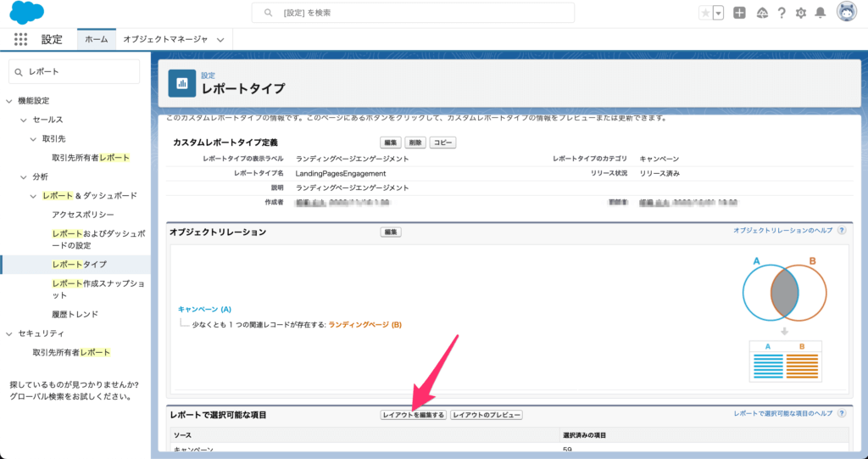
Task: Select the オブジェクトマネージャ tab
Action: point(165,39)
